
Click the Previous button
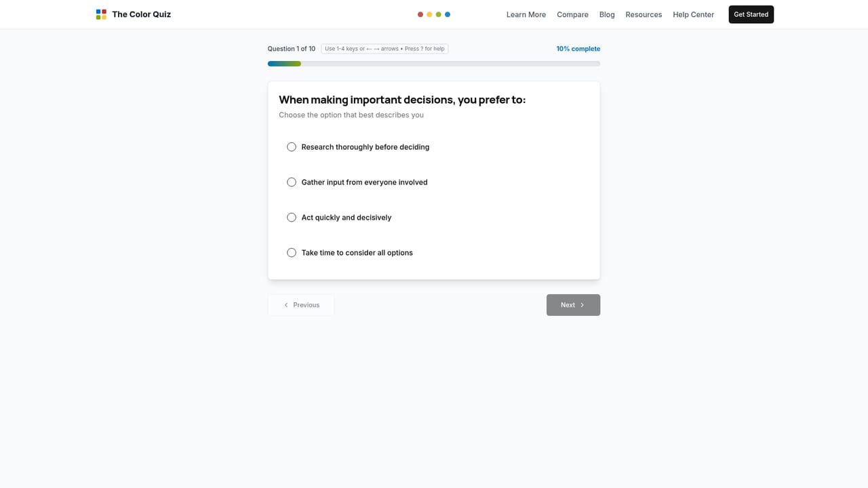301,305
